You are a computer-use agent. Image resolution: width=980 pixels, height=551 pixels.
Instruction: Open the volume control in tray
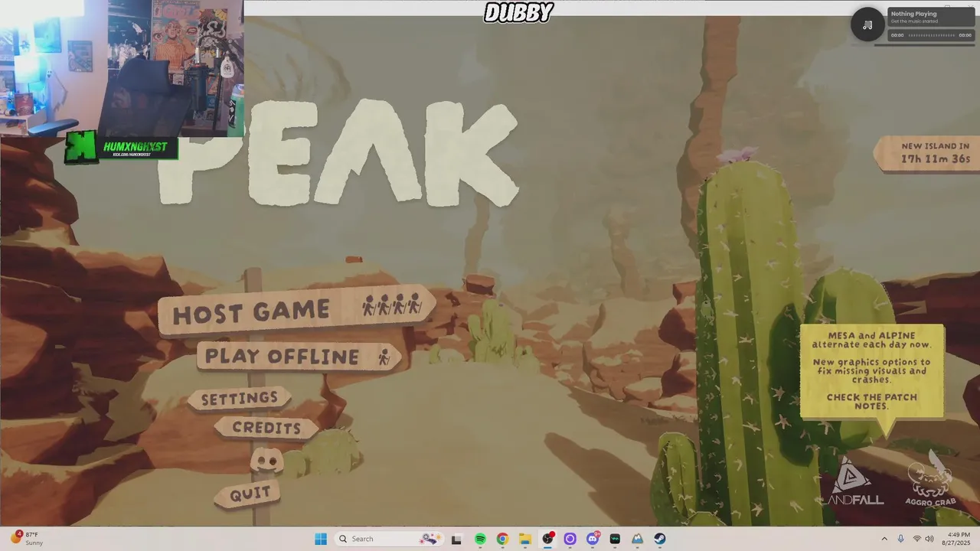[929, 539]
